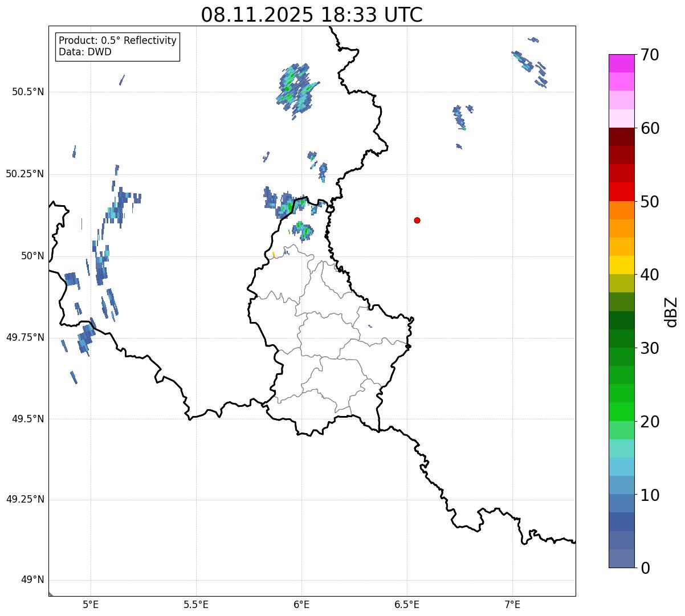Click the 'dBZ' colorbar axis label

[x=671, y=311]
